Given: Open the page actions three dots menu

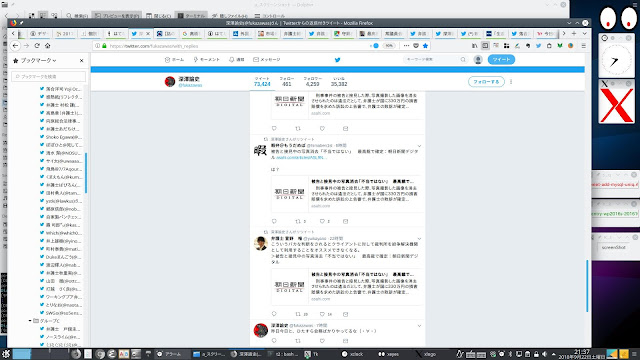Looking at the screenshot, I should (406, 46).
